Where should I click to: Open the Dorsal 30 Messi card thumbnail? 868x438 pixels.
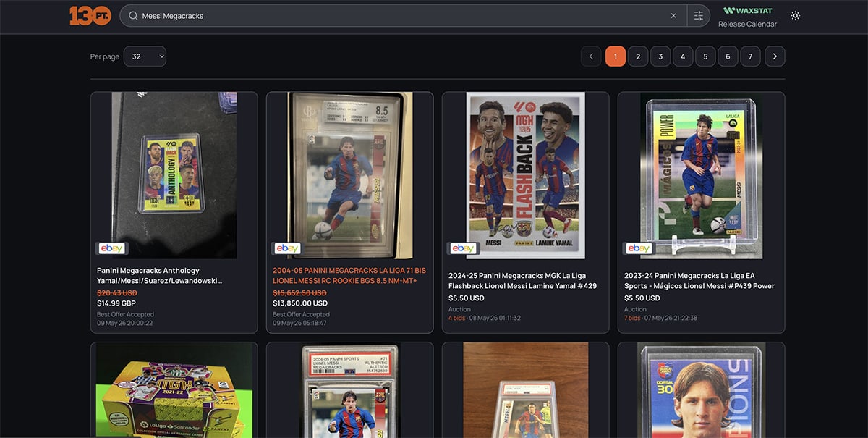[702, 390]
